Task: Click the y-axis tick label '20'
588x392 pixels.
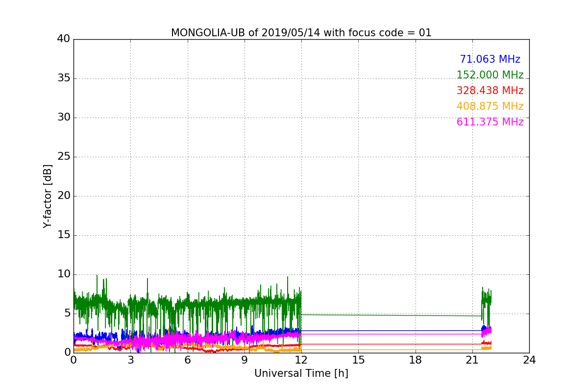Action: [x=64, y=196]
